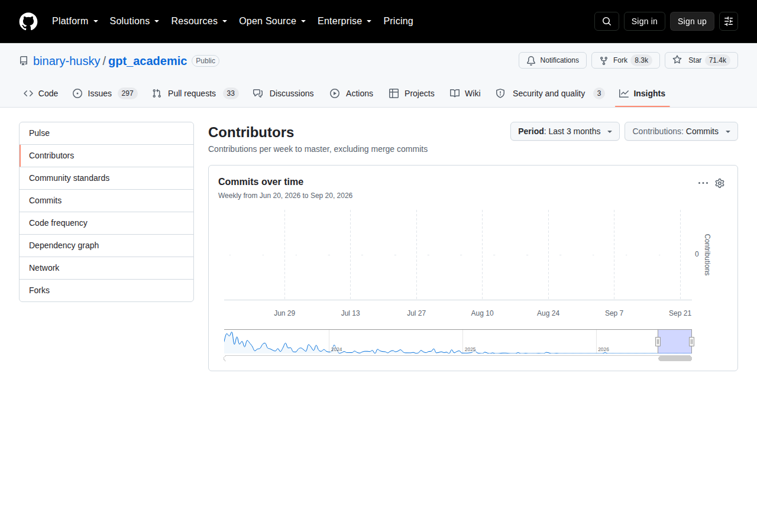The width and height of the screenshot is (757, 532).
Task: Expand the Platform navigation menu
Action: [x=75, y=21]
